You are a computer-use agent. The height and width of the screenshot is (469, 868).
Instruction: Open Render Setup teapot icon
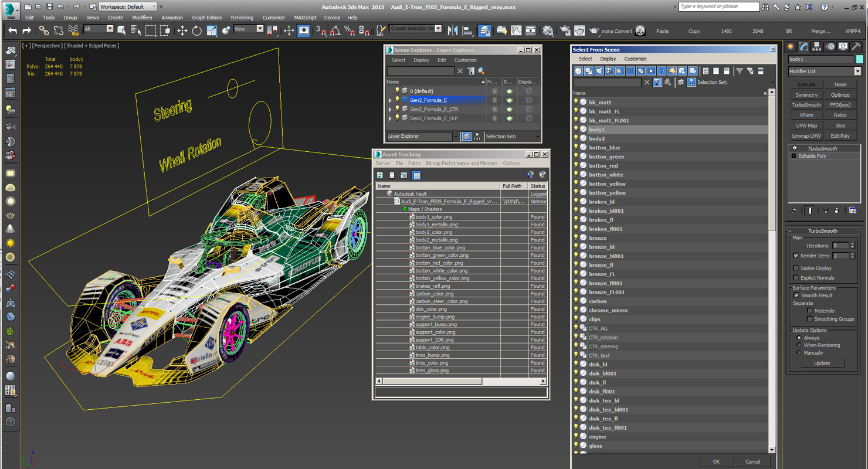[565, 30]
